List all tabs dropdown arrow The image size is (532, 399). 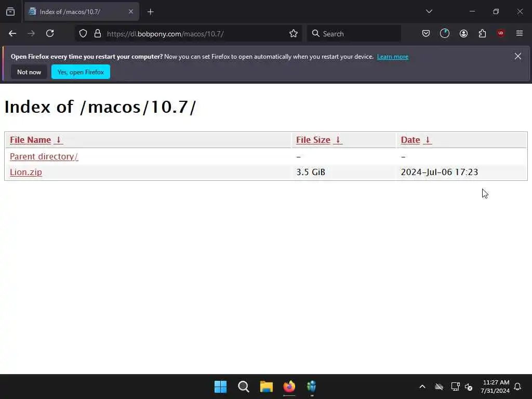click(x=429, y=11)
